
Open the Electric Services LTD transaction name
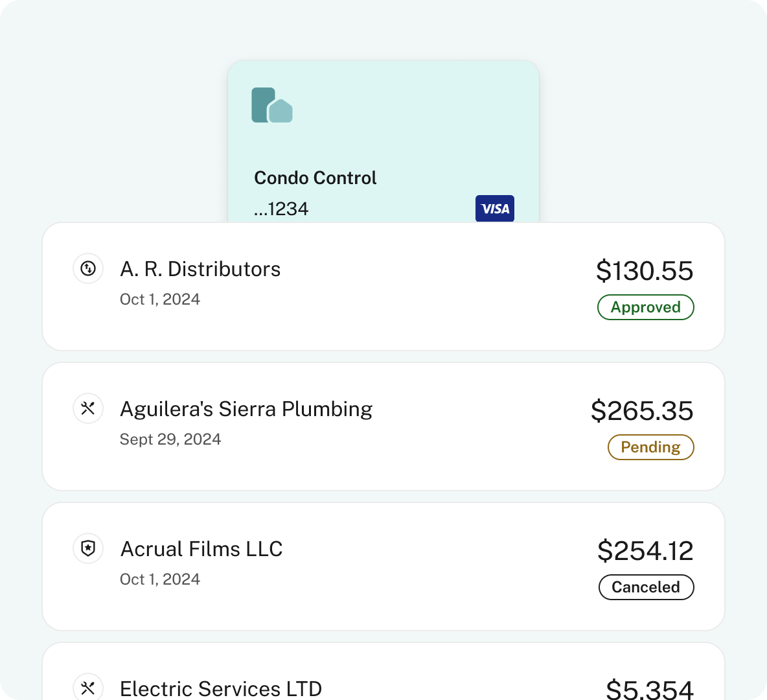tap(221, 688)
